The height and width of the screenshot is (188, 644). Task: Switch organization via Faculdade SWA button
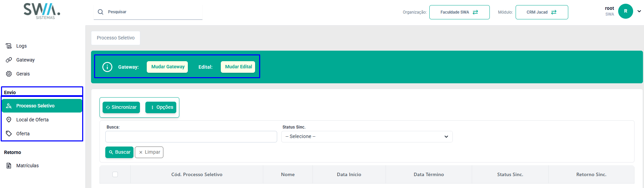click(x=459, y=12)
